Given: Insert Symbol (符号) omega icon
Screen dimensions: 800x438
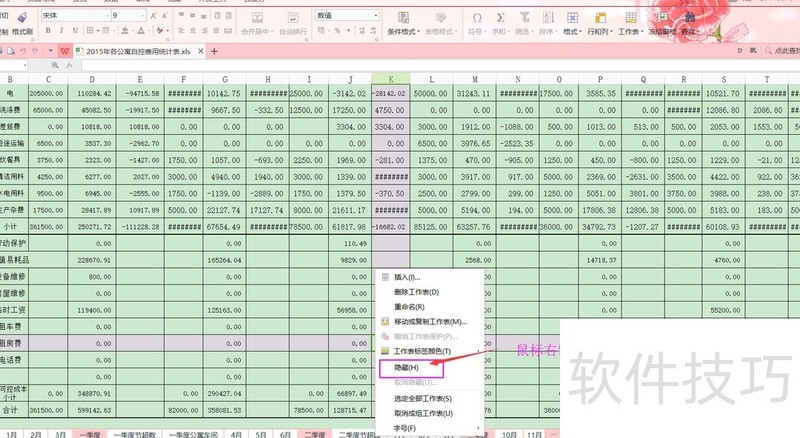Looking at the screenshot, I should click(x=477, y=18).
